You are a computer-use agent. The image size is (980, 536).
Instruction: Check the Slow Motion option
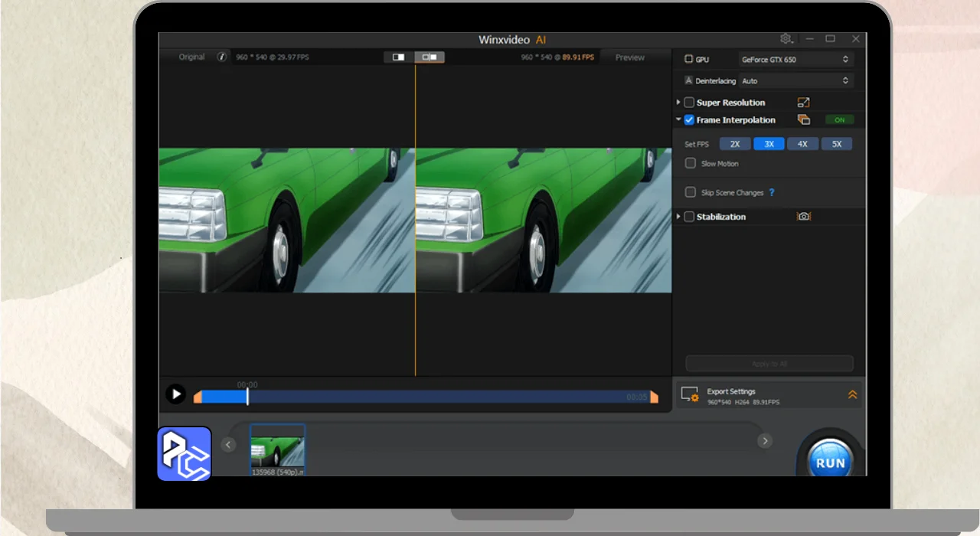pos(691,164)
